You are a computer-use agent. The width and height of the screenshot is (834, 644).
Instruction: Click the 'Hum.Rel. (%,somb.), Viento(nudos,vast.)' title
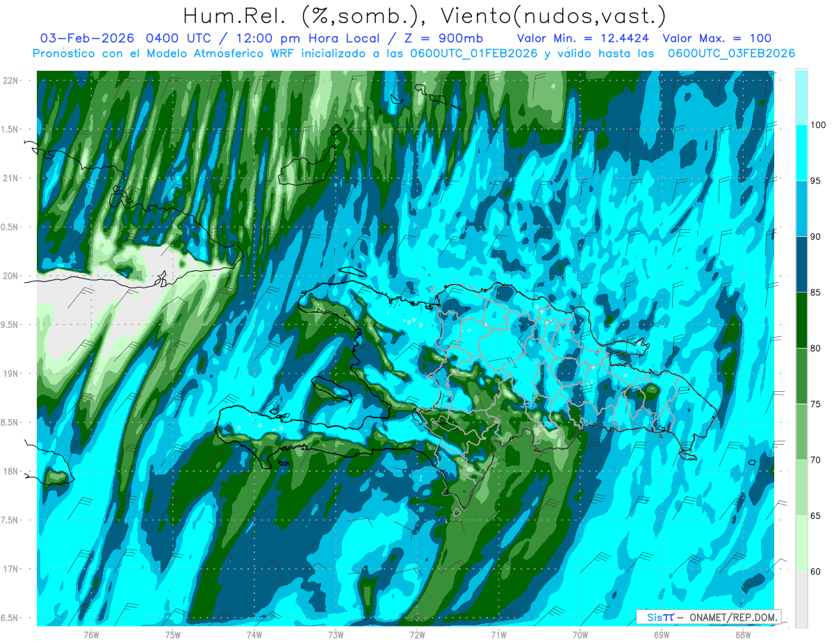pyautogui.click(x=424, y=15)
